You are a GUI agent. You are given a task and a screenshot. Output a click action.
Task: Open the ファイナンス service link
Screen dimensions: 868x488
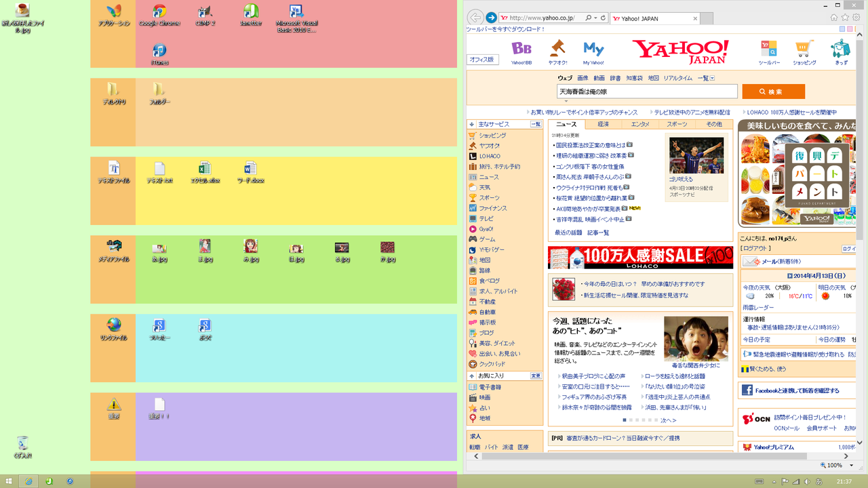point(493,208)
